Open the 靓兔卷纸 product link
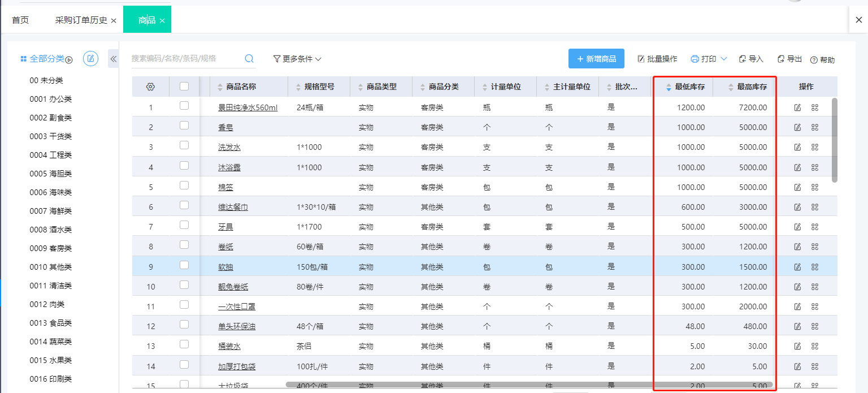The width and height of the screenshot is (868, 393). pyautogui.click(x=233, y=287)
